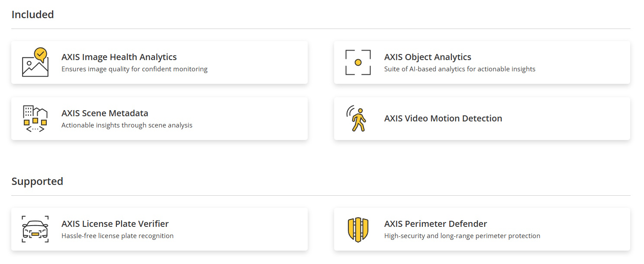Click the License Plate Verifier car icon
Screen dimensions: 644x264
click(35, 229)
